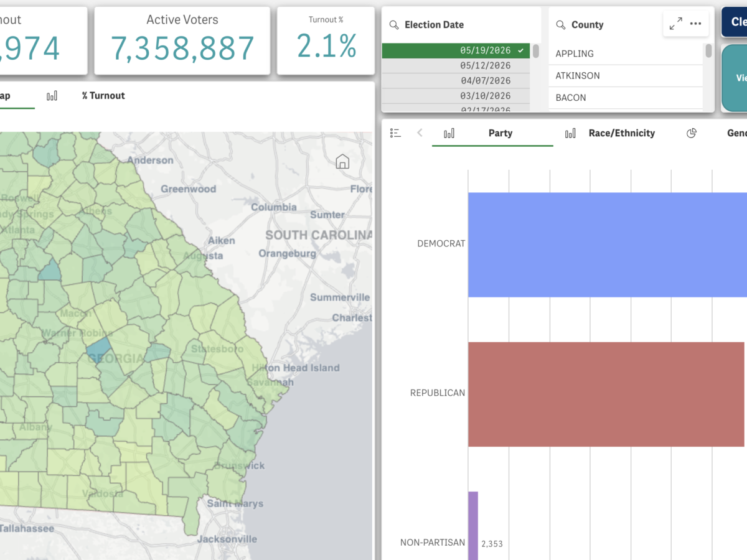Click the blue DEMOCRAT bar

[608, 245]
